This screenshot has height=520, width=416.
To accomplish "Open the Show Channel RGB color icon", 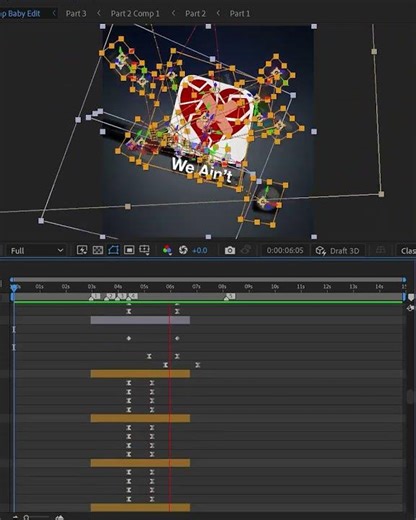I will click(167, 250).
